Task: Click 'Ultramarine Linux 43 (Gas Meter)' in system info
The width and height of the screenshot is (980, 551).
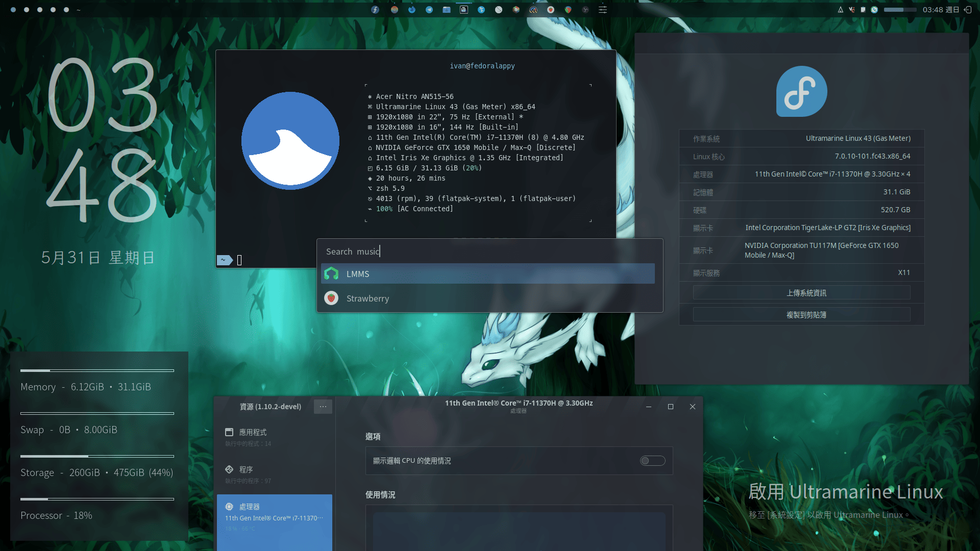Action: pyautogui.click(x=858, y=138)
